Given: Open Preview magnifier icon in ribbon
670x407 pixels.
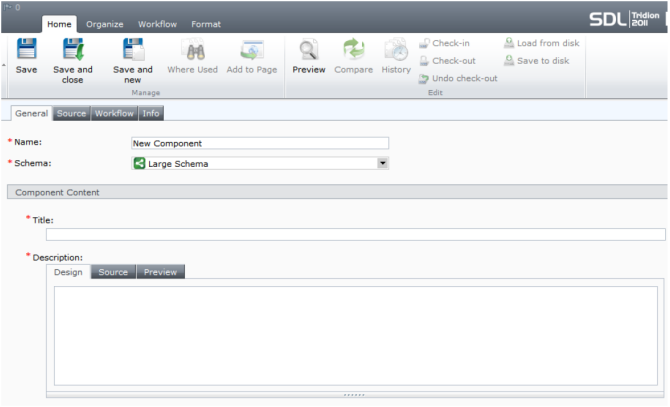Looking at the screenshot, I should (x=308, y=51).
